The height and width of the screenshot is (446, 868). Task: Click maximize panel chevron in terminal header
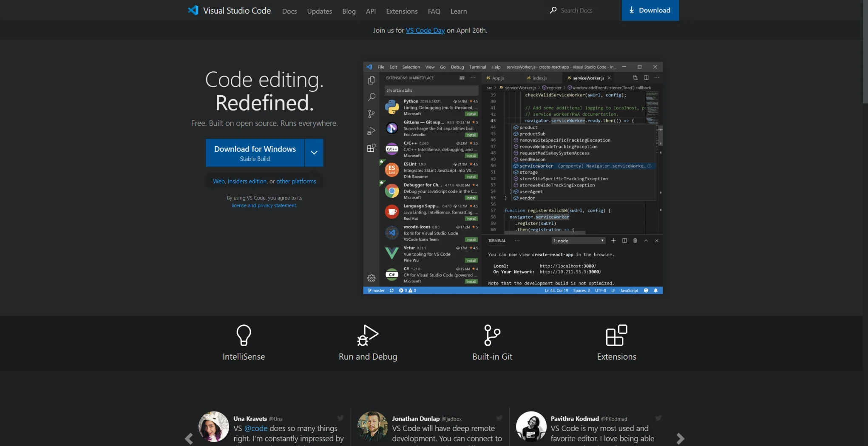tap(646, 241)
